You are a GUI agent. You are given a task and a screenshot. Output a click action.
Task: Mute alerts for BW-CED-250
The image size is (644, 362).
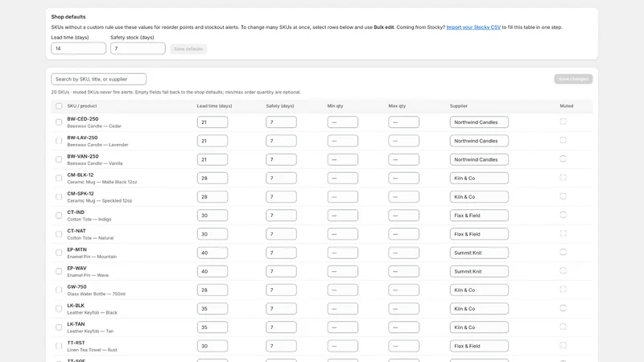[563, 121]
